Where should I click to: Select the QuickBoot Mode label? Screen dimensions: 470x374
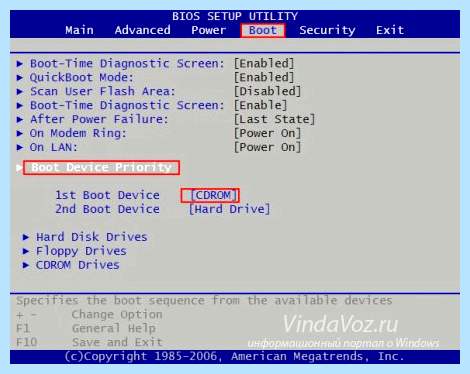click(82, 77)
